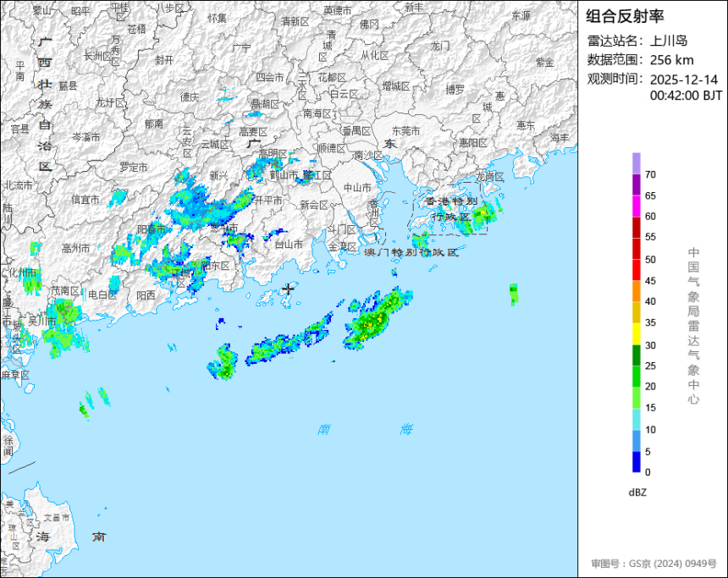Select the 吴川市 map label
Viewport: 728px width, 578px height.
click(x=42, y=321)
